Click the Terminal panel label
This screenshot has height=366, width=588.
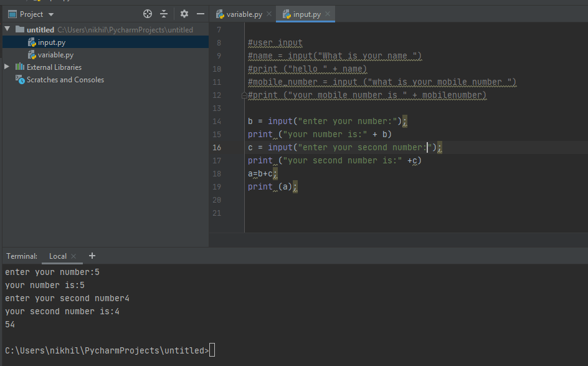[22, 256]
